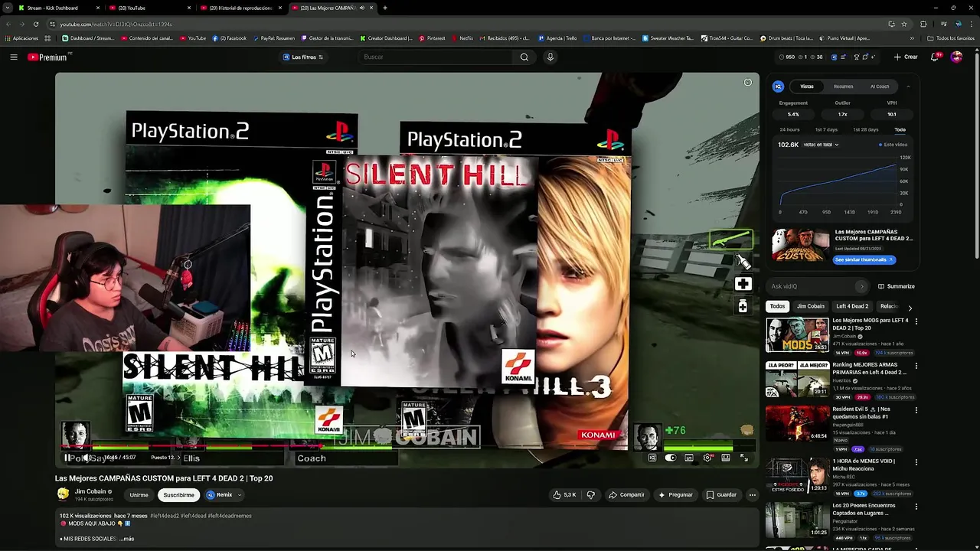
Task: Switch to theater mode in the player
Action: [x=726, y=458]
